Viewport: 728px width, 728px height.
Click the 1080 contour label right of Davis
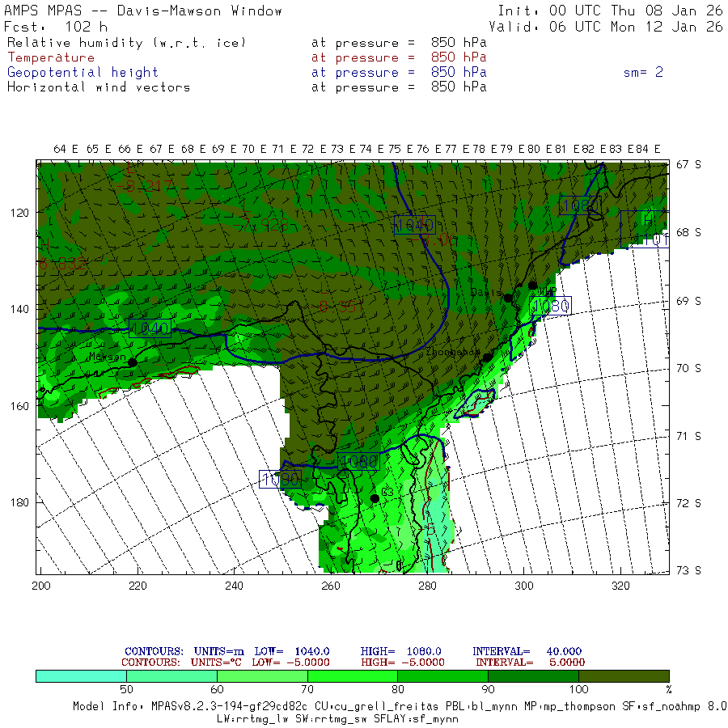coord(550,306)
